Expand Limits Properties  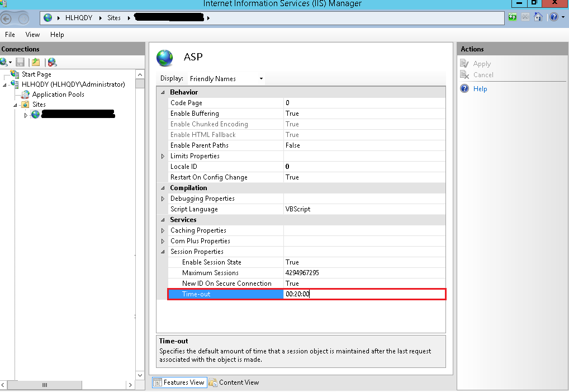[x=163, y=156]
